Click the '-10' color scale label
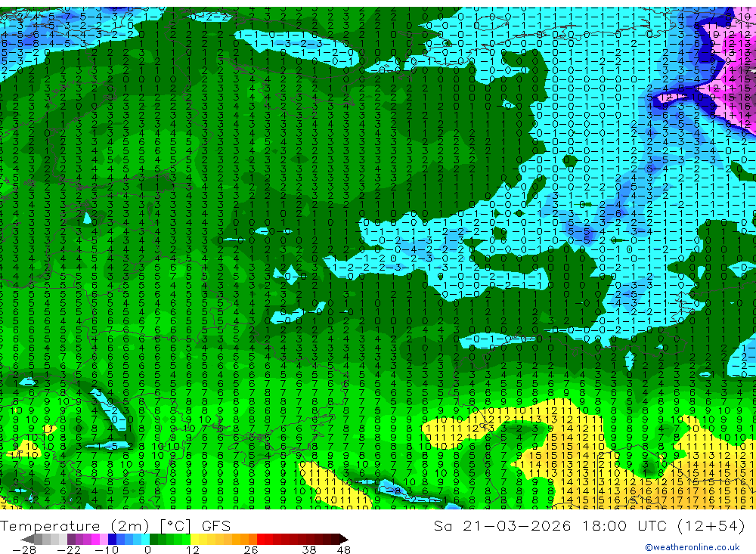The width and height of the screenshot is (756, 554). pyautogui.click(x=107, y=549)
